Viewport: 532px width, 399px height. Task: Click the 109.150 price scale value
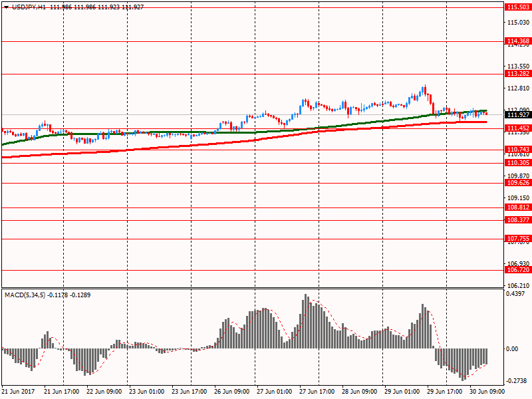(518, 198)
